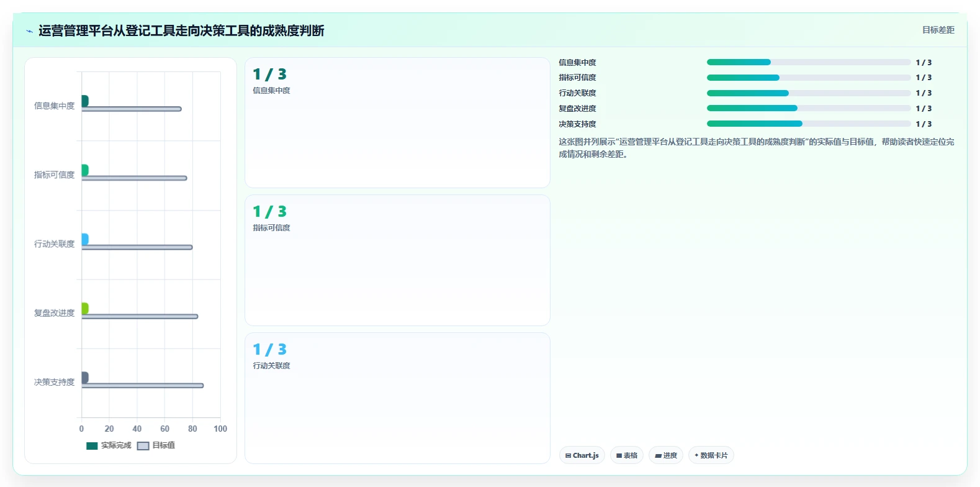Select the 行动关联度 1 / 3 card
Screen dimensions: 980x487
click(x=397, y=398)
